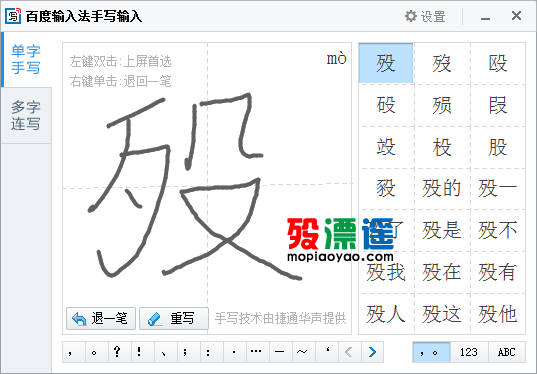537x374 pixels.
Task: Insert the enumeration comma 、 symbol
Action: tap(165, 352)
